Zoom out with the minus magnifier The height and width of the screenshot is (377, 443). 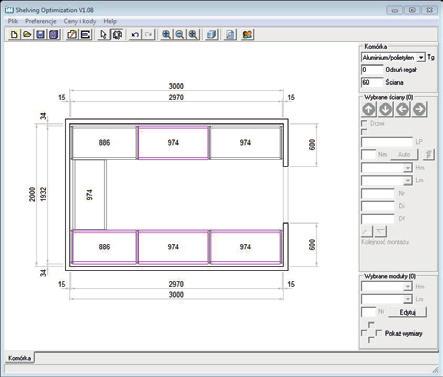click(x=179, y=34)
